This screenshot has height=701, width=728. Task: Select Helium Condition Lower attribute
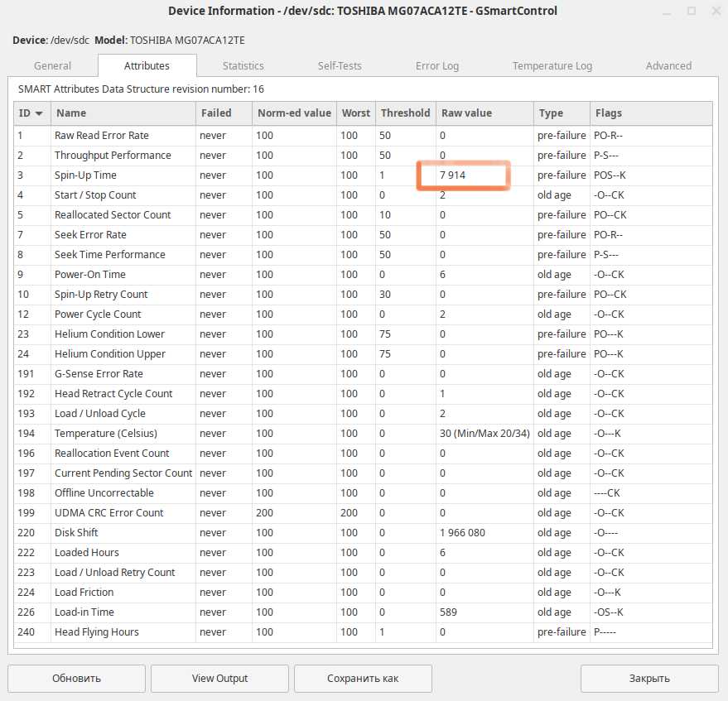point(363,334)
